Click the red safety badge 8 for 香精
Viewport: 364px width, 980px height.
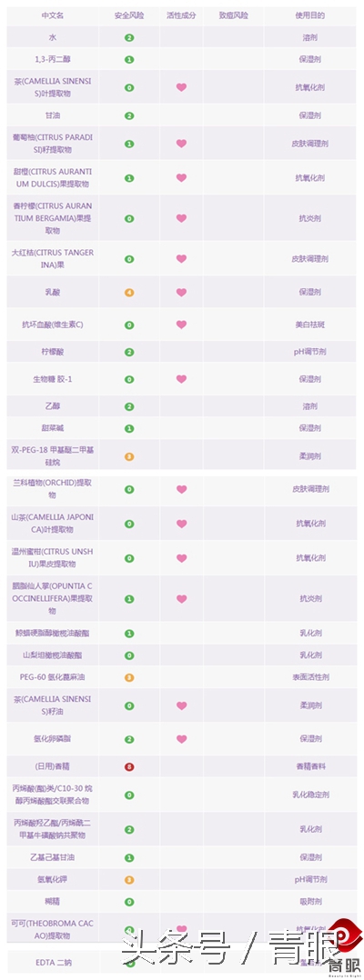[129, 767]
